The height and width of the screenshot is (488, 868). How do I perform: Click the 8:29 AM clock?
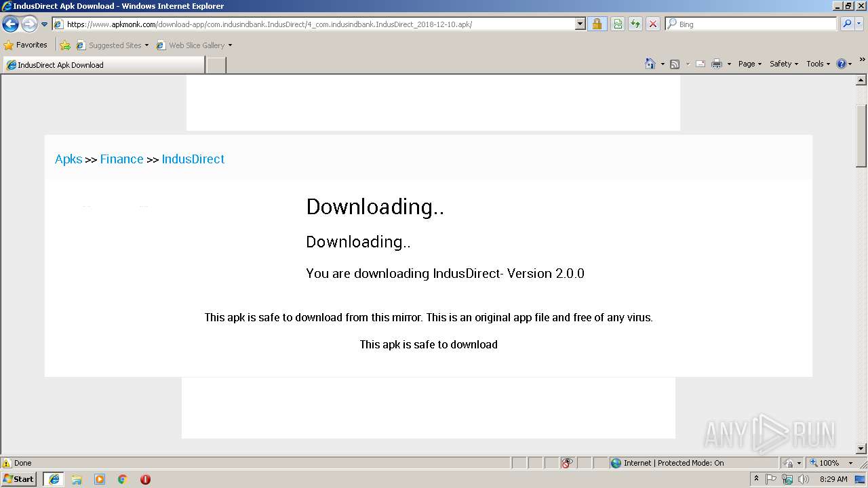click(833, 479)
